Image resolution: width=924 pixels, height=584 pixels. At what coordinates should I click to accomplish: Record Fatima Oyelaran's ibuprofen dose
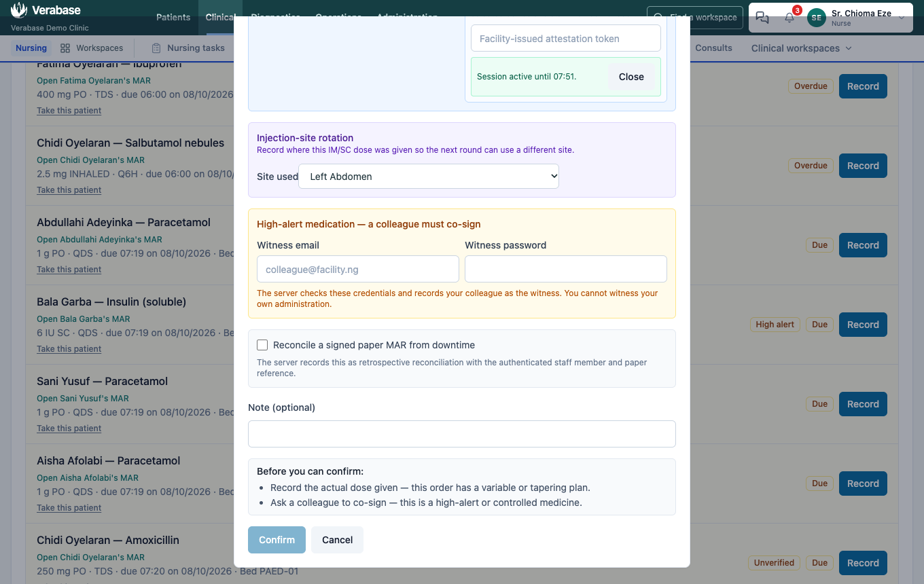(863, 86)
